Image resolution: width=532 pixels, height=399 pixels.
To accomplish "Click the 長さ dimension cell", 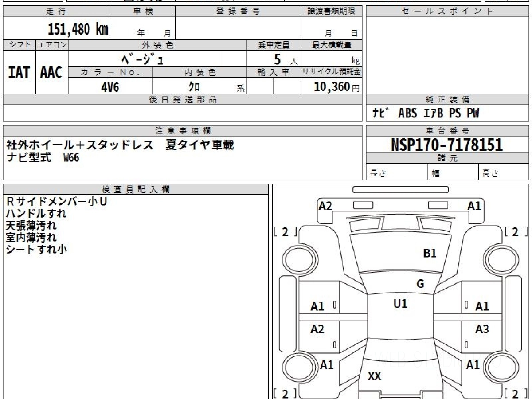I will coord(397,172).
